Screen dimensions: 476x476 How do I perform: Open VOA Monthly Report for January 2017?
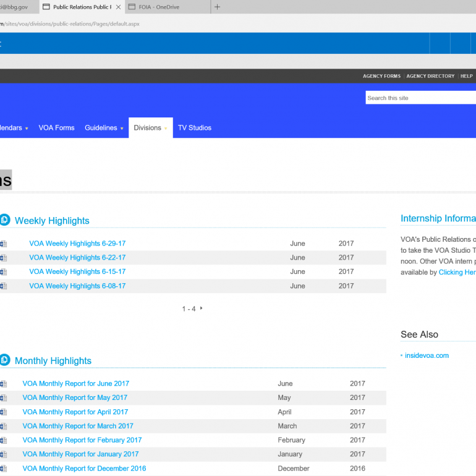(x=81, y=454)
